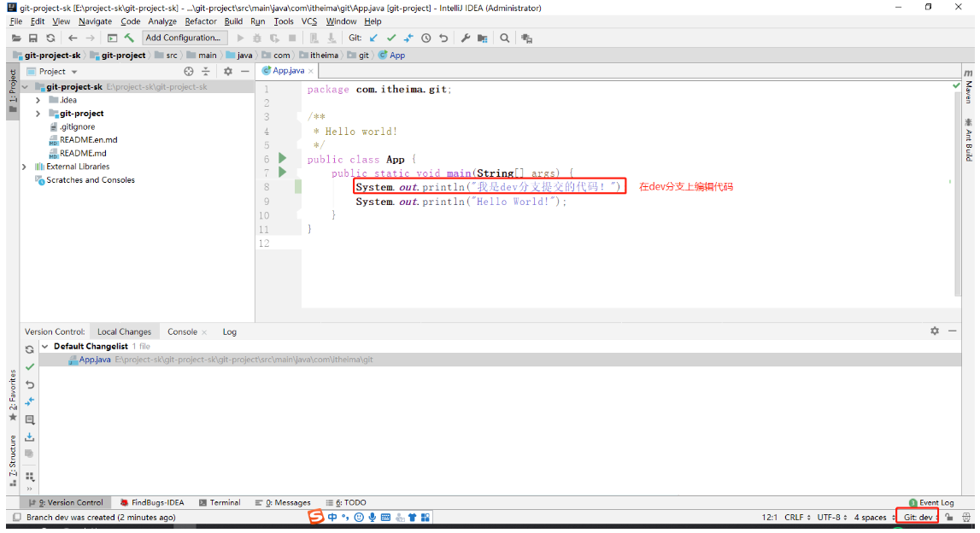980x533 pixels.
Task: Open the Refactor menu
Action: point(201,21)
